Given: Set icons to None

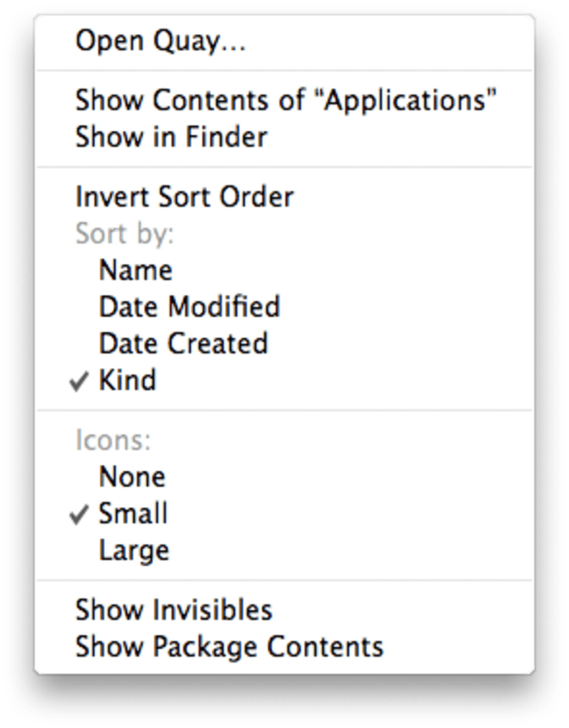Looking at the screenshot, I should 132,477.
